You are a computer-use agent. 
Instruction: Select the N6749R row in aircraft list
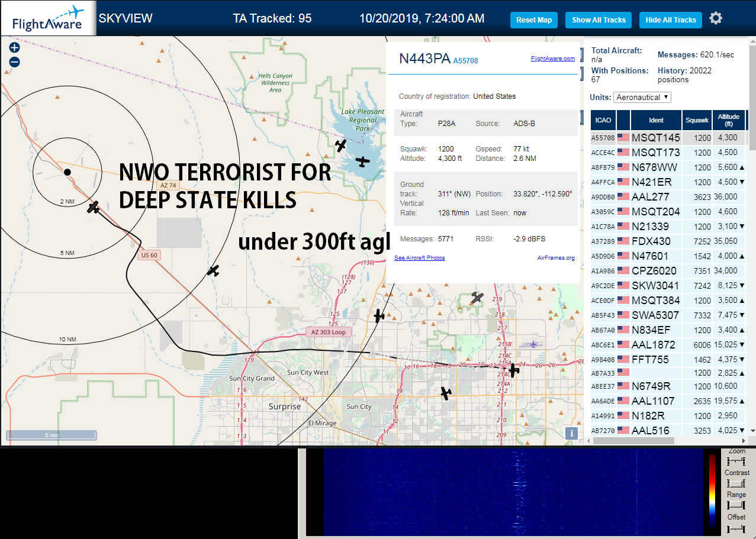[x=669, y=386]
